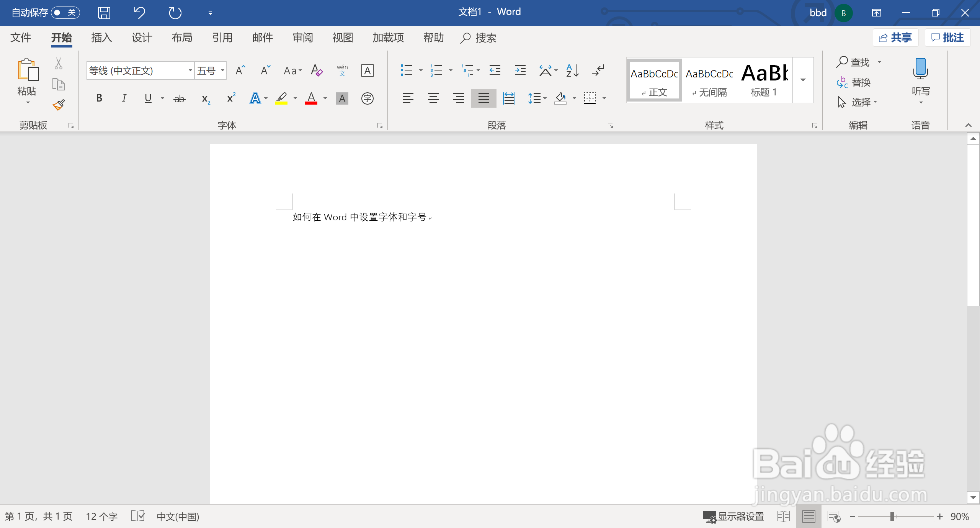Click the 共享 (Share) button

(895, 37)
